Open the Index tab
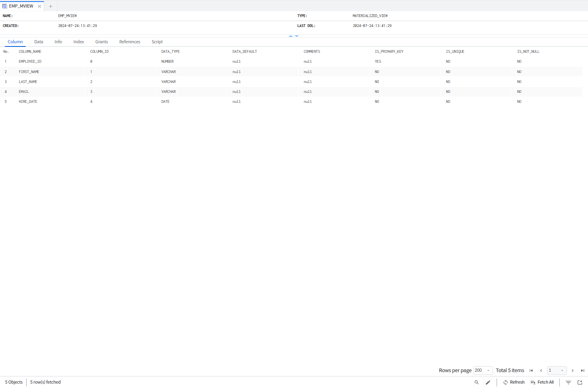The width and height of the screenshot is (588, 388). (x=79, y=42)
